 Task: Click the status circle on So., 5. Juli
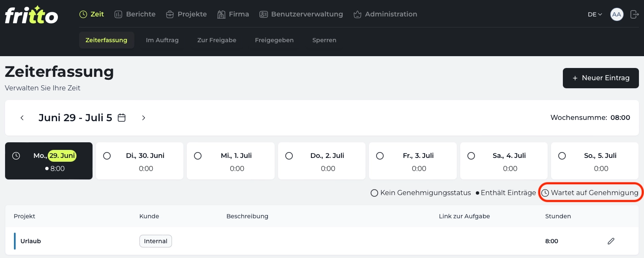point(562,156)
